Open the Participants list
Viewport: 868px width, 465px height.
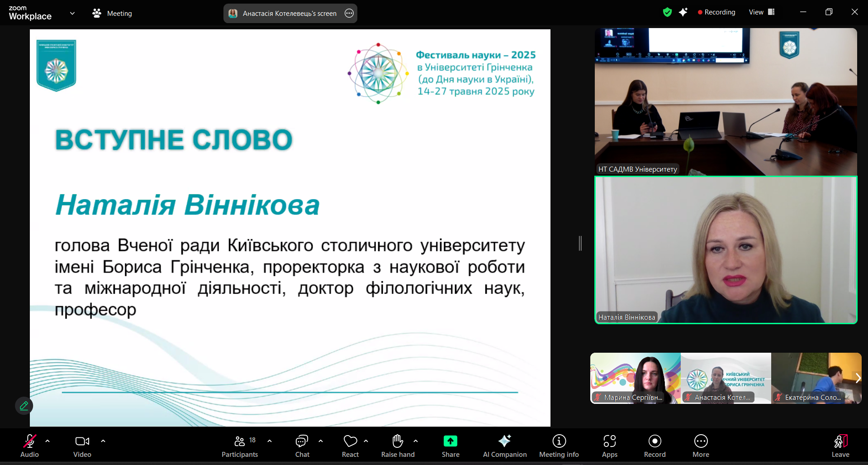pyautogui.click(x=240, y=446)
